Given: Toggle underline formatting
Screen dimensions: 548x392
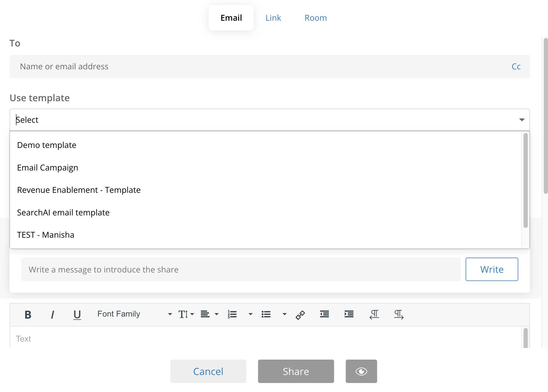Looking at the screenshot, I should point(77,314).
